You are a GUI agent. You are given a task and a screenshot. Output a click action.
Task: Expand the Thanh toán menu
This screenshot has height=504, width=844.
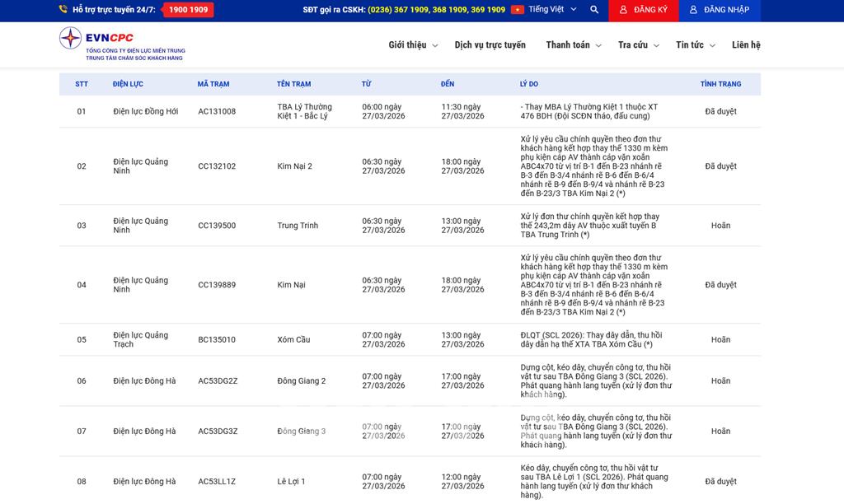(x=573, y=45)
